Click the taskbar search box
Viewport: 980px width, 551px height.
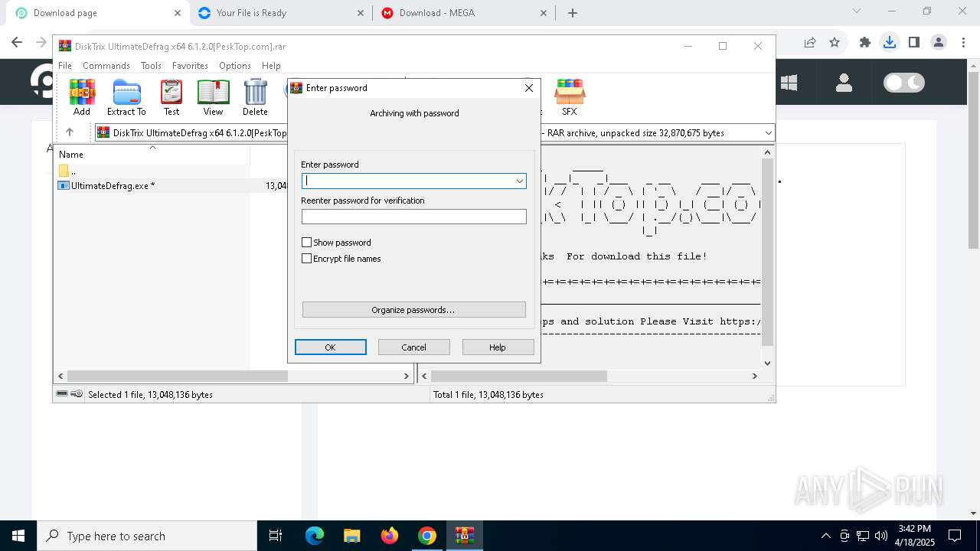[x=147, y=536]
